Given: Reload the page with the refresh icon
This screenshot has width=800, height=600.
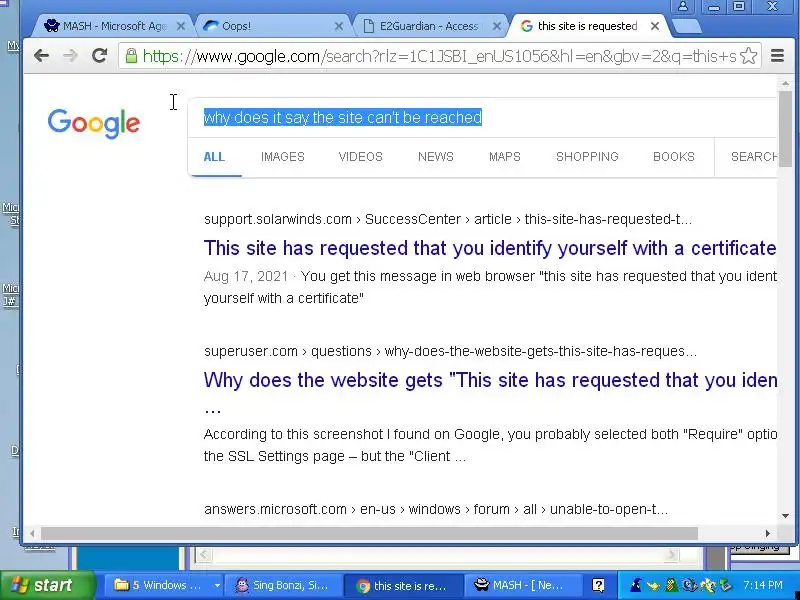Looking at the screenshot, I should coord(99,56).
